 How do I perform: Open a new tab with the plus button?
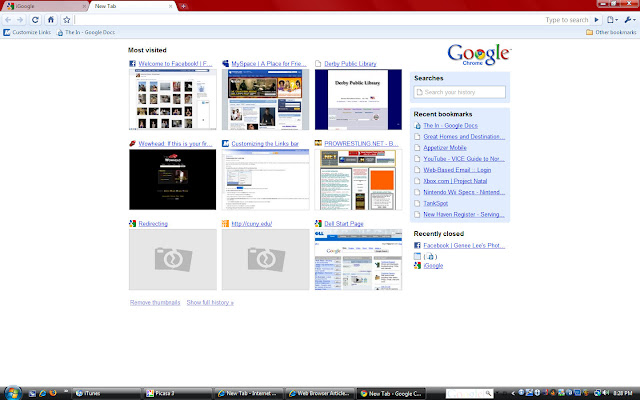(x=183, y=6)
